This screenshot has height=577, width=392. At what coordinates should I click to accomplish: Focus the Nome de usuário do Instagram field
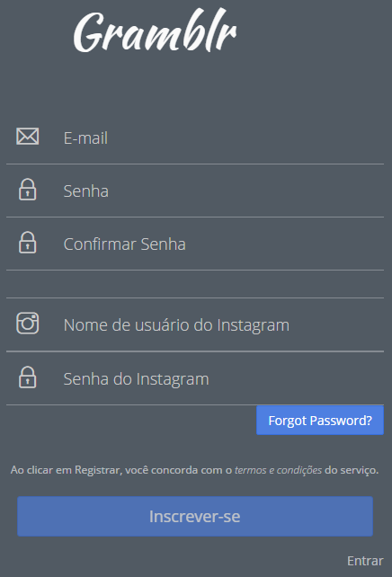(x=195, y=325)
